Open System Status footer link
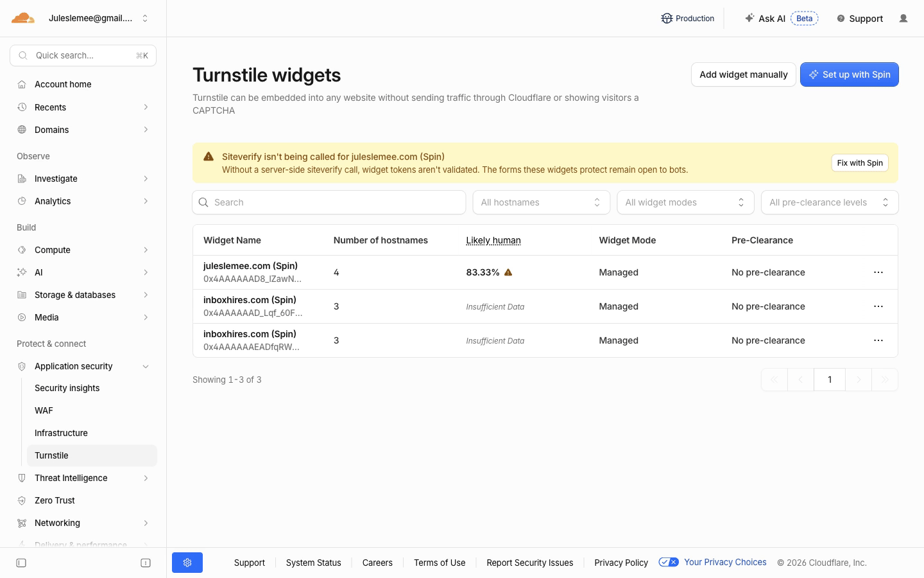 pos(314,563)
